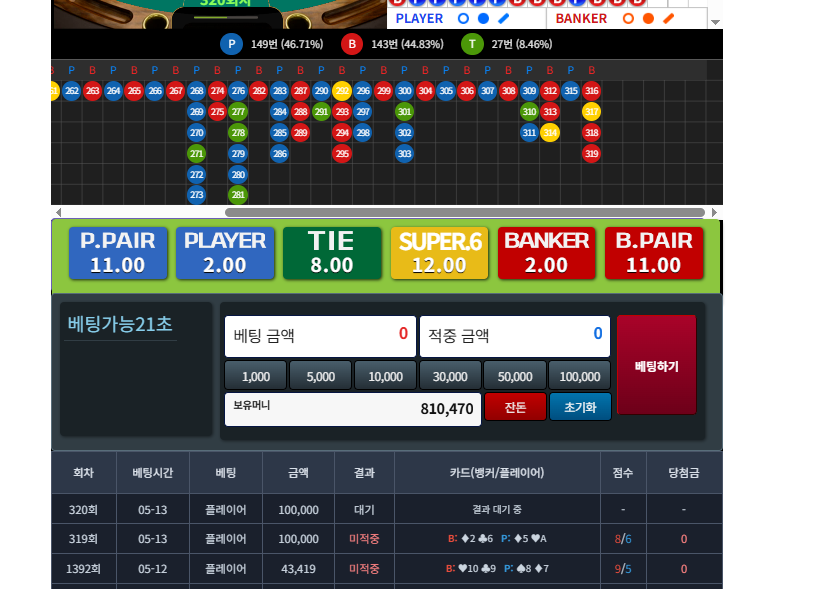The height and width of the screenshot is (589, 814).
Task: Click the 05-12 betting time cell
Action: (x=153, y=569)
